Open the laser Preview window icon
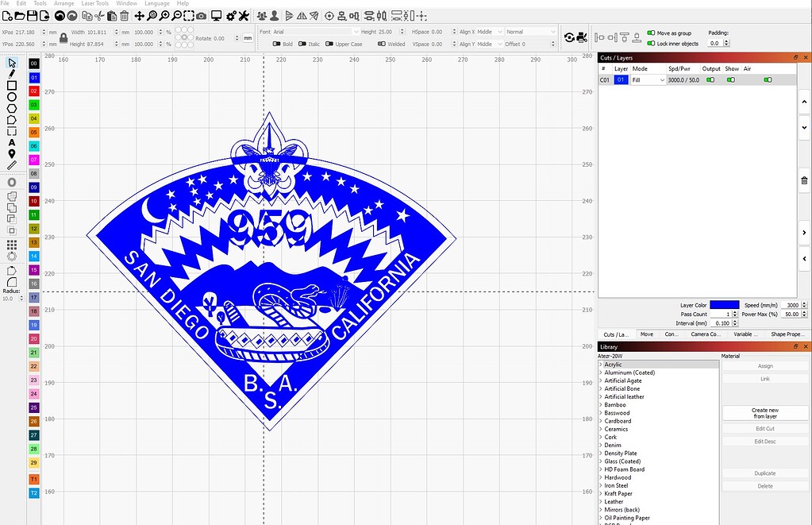Screen dimensions: 812x525 click(x=217, y=16)
